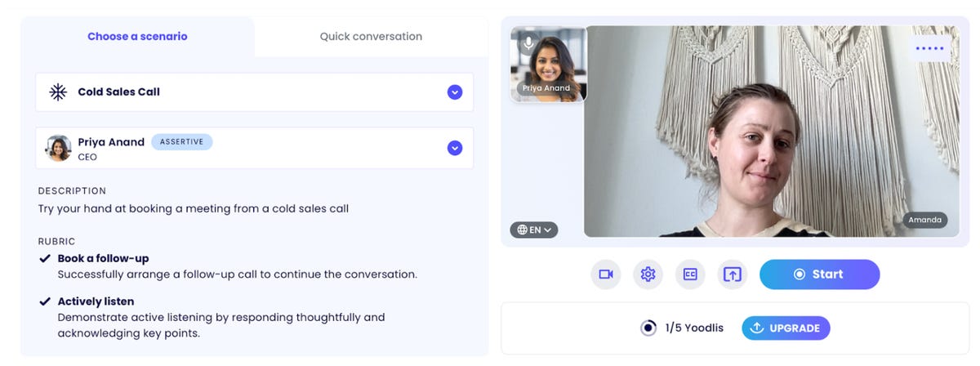Click the Actively listen checkmark

point(45,301)
